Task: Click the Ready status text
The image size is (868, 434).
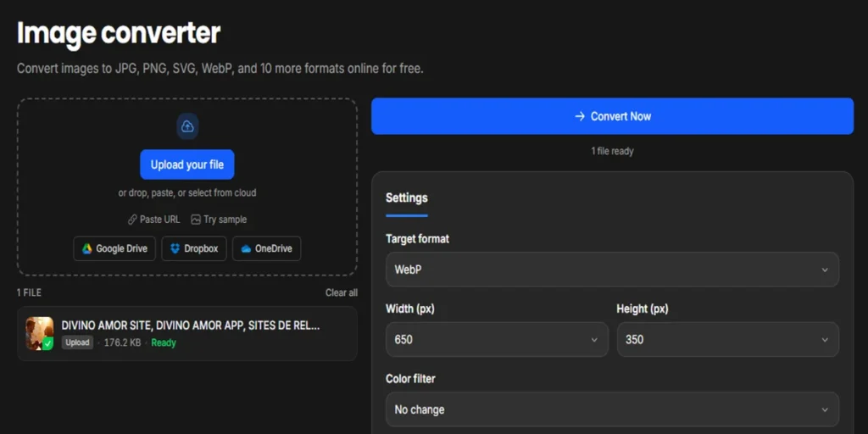Action: (x=164, y=342)
